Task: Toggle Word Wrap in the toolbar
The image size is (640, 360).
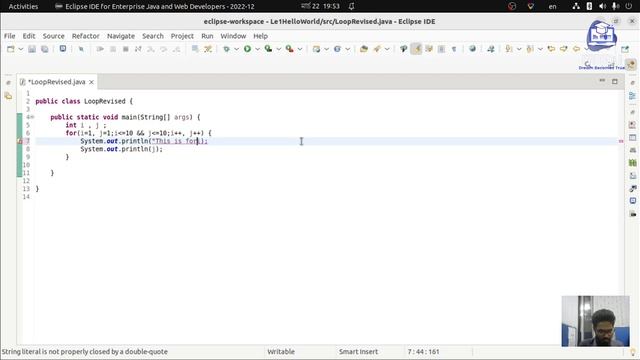Action: (429, 49)
